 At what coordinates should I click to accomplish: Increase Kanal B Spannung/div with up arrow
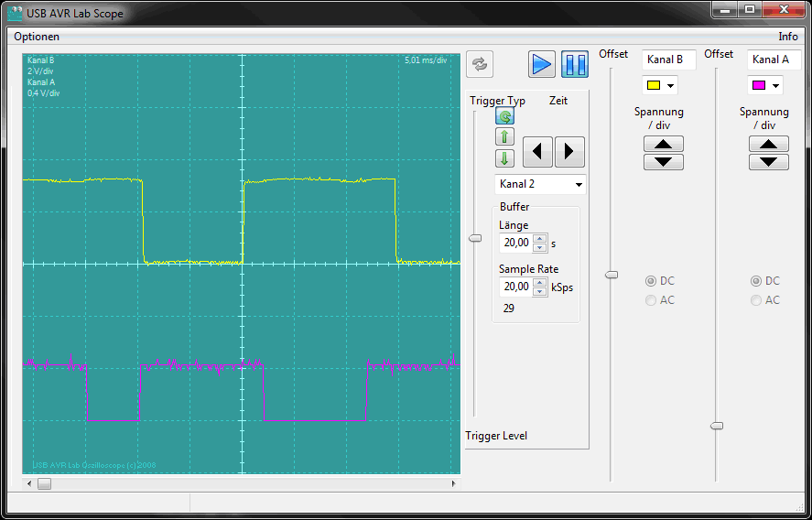point(664,144)
